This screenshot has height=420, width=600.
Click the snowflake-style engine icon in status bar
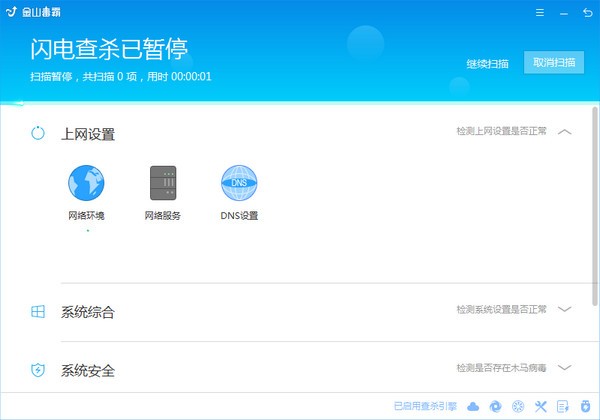[518, 406]
